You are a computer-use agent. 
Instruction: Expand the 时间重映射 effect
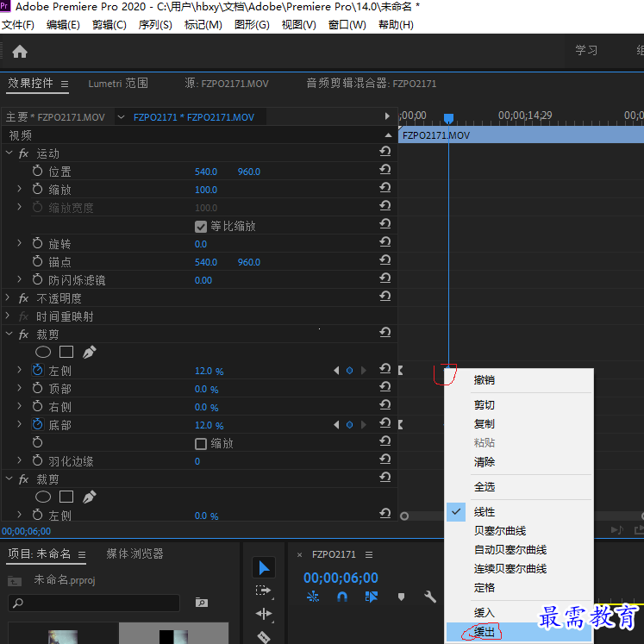(x=8, y=316)
